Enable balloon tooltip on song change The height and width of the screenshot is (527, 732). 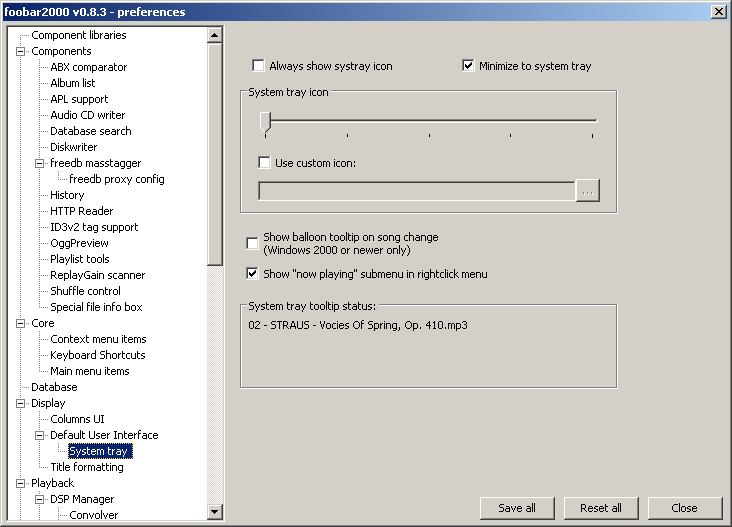[x=252, y=243]
